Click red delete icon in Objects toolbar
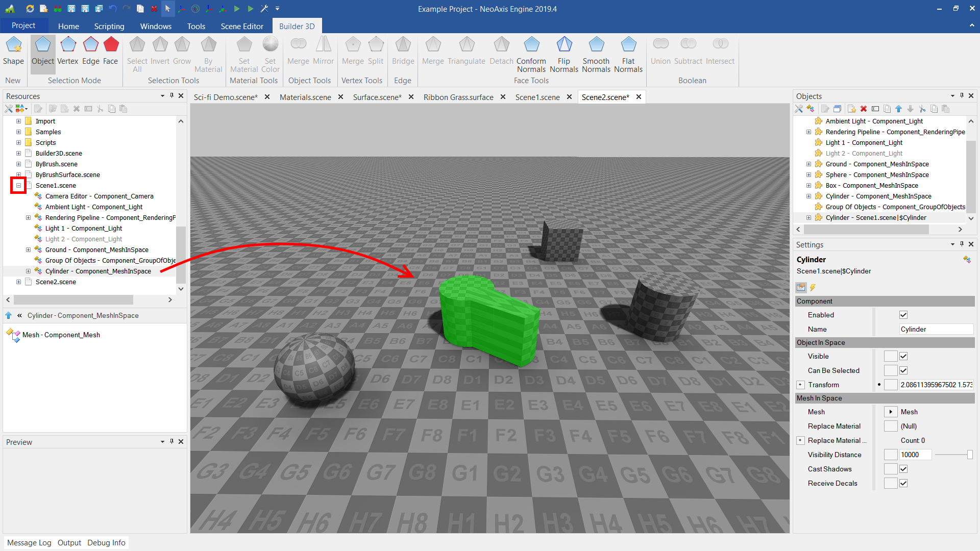 [x=864, y=109]
